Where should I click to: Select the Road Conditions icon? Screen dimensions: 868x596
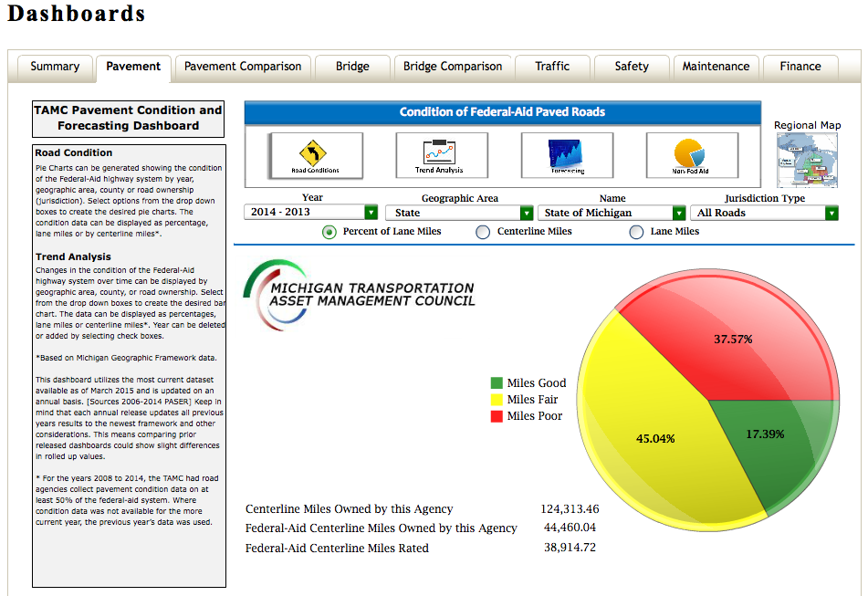point(315,154)
